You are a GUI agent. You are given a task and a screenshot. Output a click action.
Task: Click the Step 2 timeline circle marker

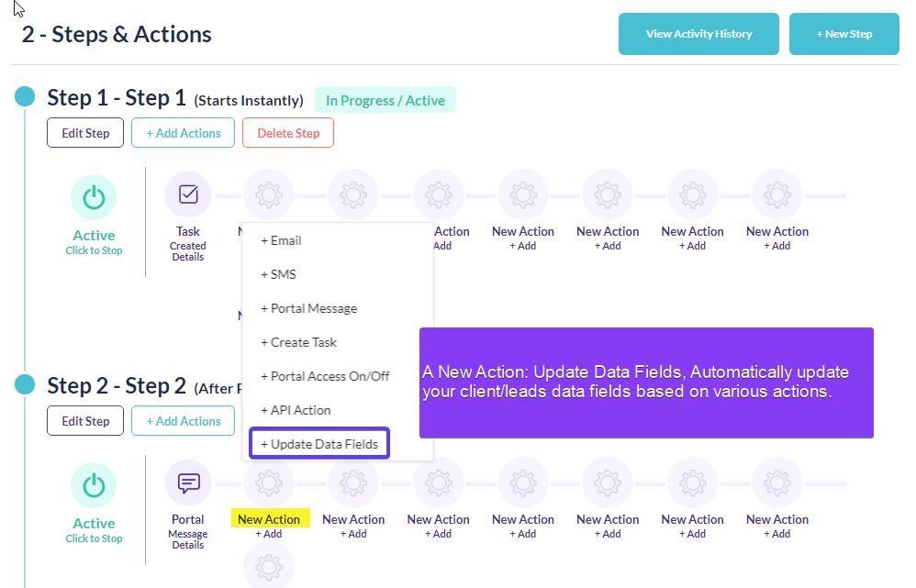click(x=26, y=384)
